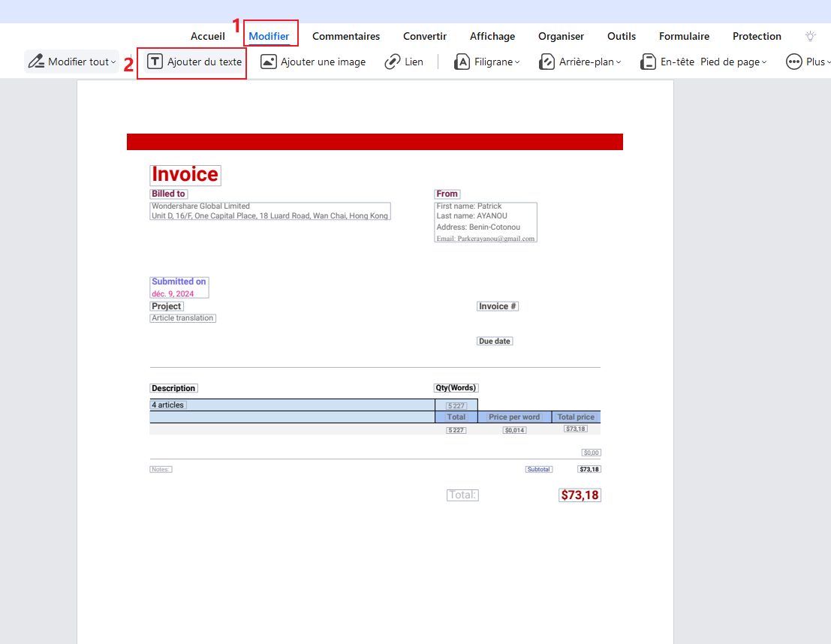Image resolution: width=831 pixels, height=644 pixels.
Task: Expand the Pied de page dropdown arrow
Action: (764, 62)
